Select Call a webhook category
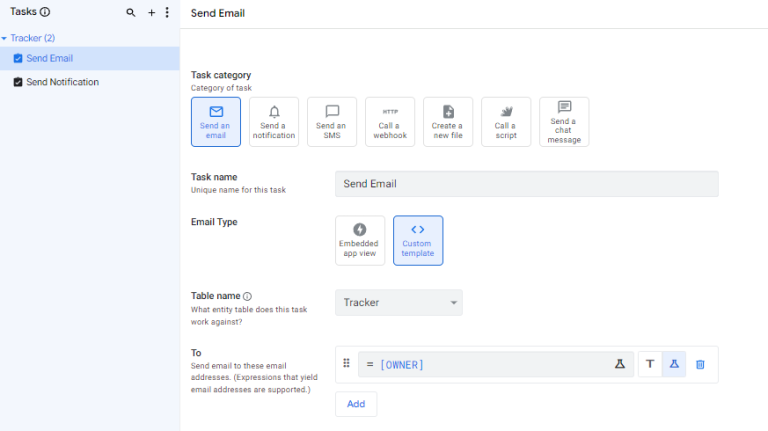 point(390,122)
